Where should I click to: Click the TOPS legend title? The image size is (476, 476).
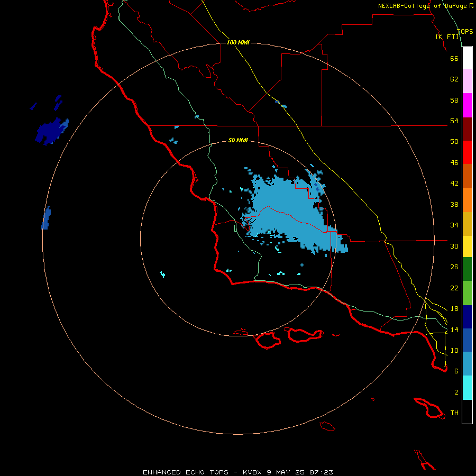point(465,32)
